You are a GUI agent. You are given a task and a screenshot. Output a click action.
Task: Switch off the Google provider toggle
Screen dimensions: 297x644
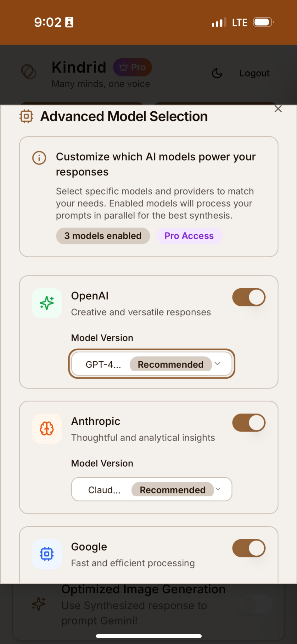[249, 548]
